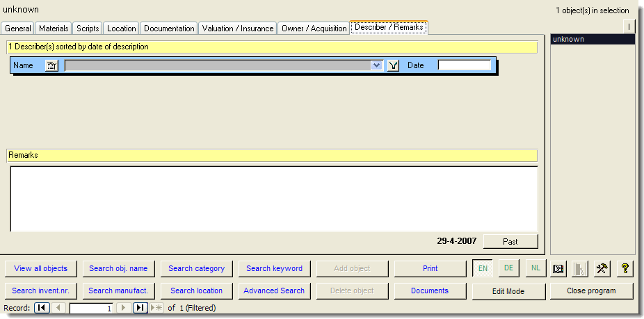Image resolution: width=644 pixels, height=319 pixels.
Task: Open help via yellow question mark icon
Action: coord(625,268)
